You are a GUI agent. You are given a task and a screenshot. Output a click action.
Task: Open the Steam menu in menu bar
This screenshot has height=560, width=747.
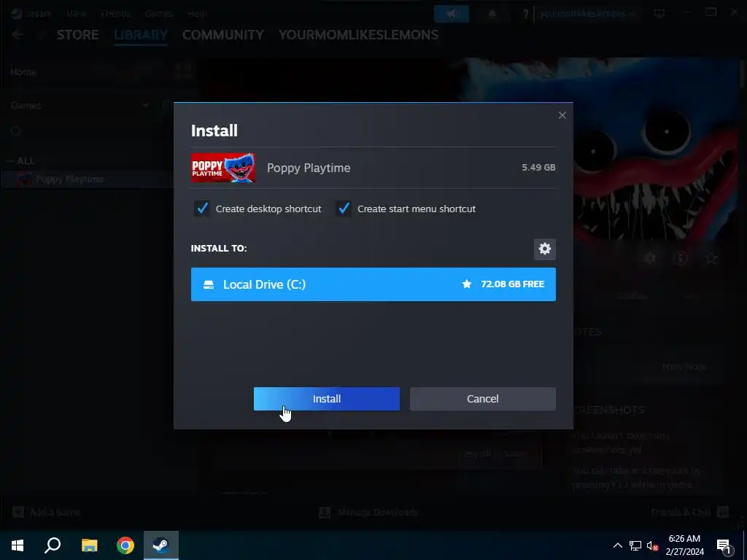pos(38,14)
